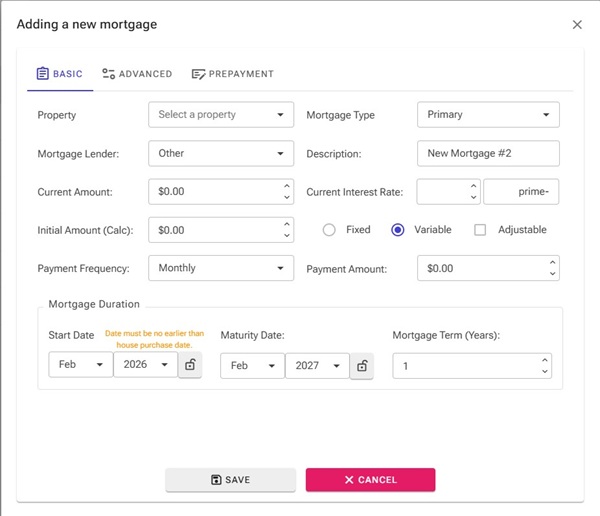600x516 pixels.
Task: Toggle the Maturity Date lock icon
Action: coord(362,366)
